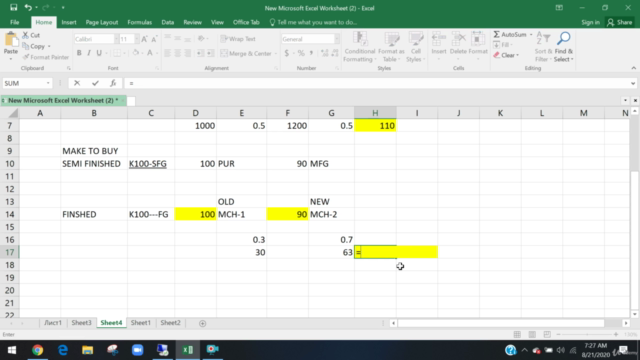Click into the formula bar
The width and height of the screenshot is (640, 360).
coord(376,83)
